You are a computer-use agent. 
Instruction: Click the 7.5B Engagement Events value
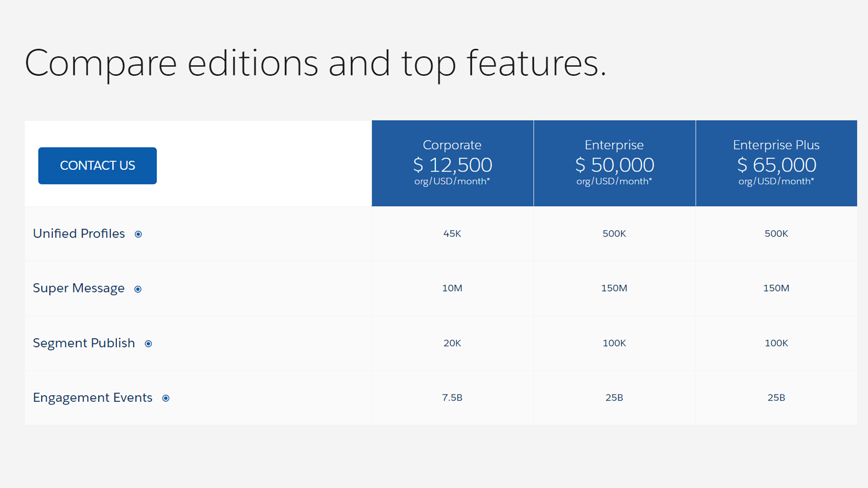point(452,398)
